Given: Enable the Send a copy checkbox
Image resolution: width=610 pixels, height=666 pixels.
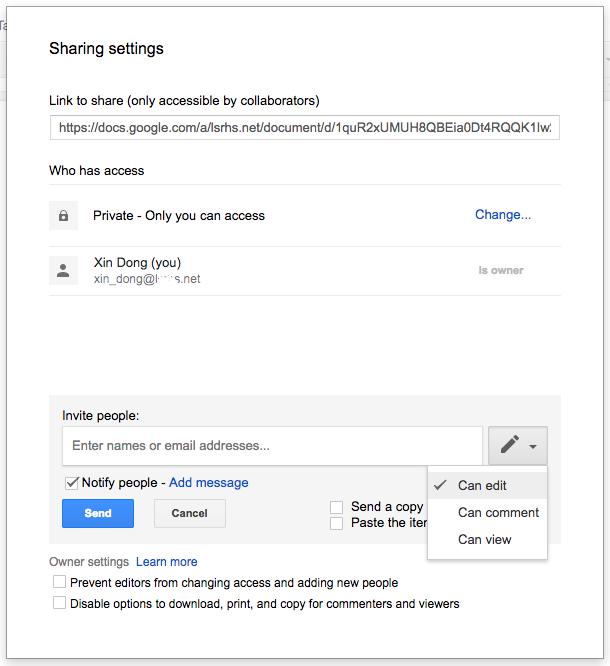Looking at the screenshot, I should (x=337, y=508).
